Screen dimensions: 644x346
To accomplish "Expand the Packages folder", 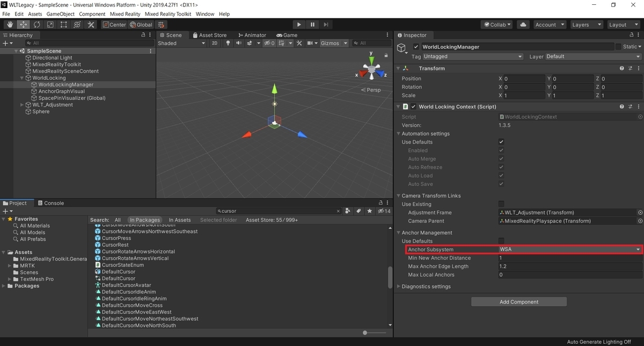I will 4,286.
